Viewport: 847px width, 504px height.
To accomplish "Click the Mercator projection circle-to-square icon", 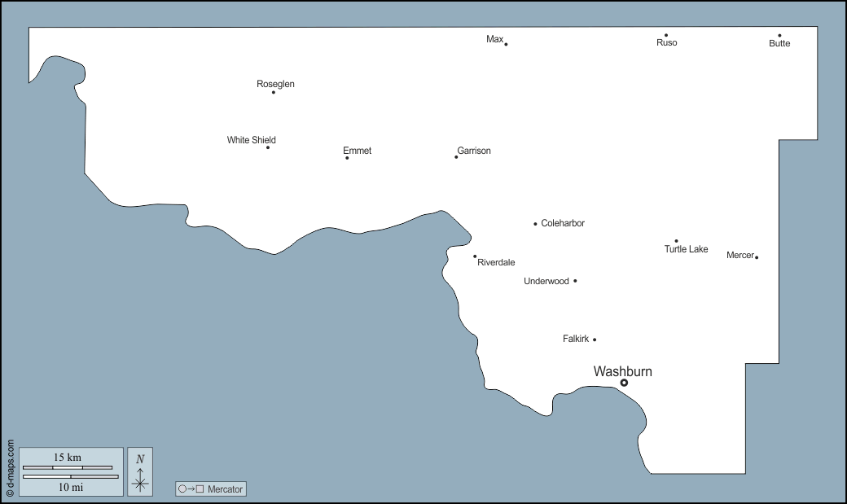I will point(191,489).
